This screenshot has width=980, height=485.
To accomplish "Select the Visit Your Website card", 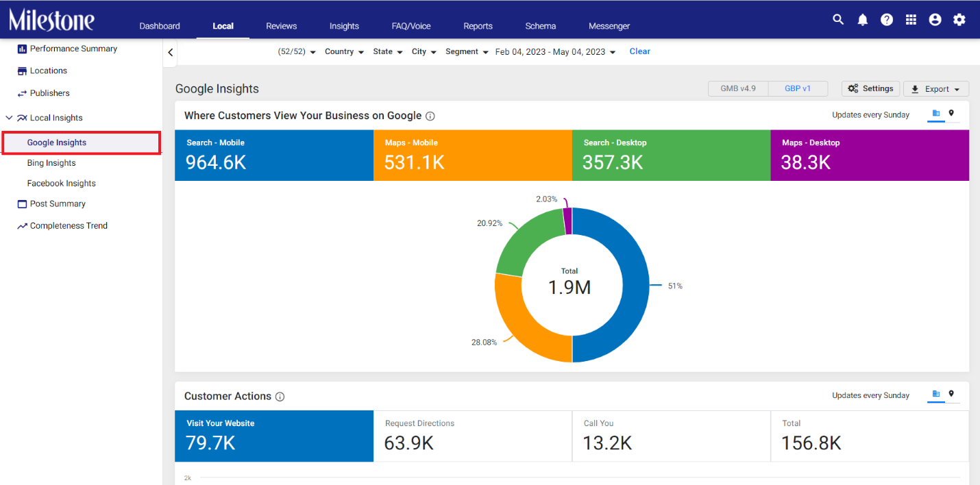I will coord(274,436).
